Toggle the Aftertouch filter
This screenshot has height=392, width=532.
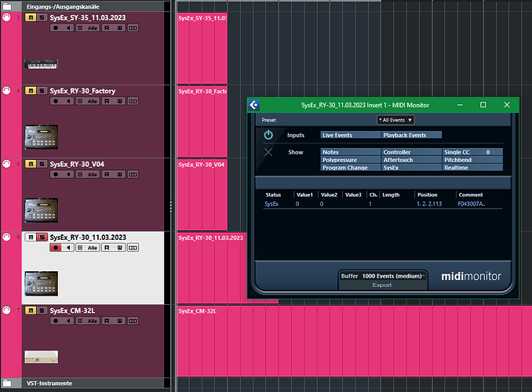(411, 160)
